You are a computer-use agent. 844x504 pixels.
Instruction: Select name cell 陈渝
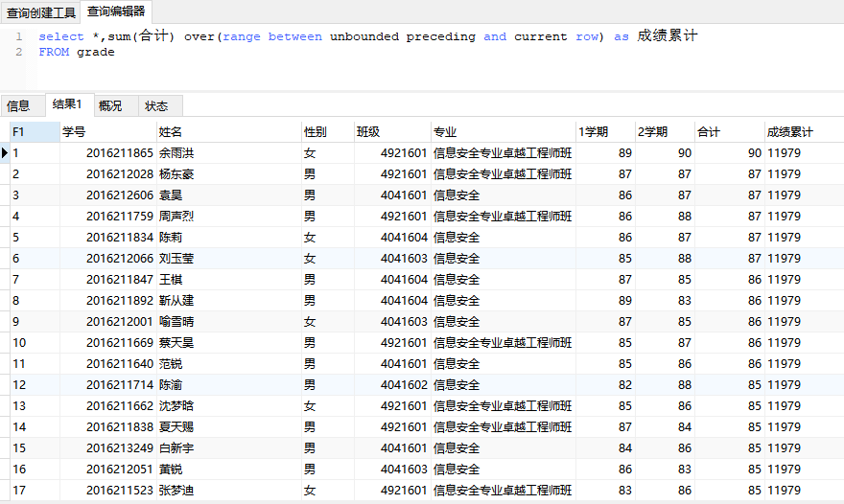229,385
